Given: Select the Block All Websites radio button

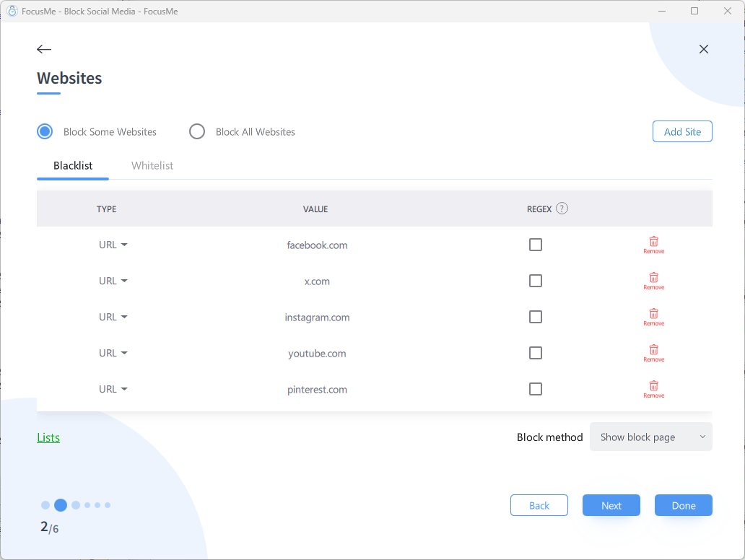Looking at the screenshot, I should [x=196, y=131].
